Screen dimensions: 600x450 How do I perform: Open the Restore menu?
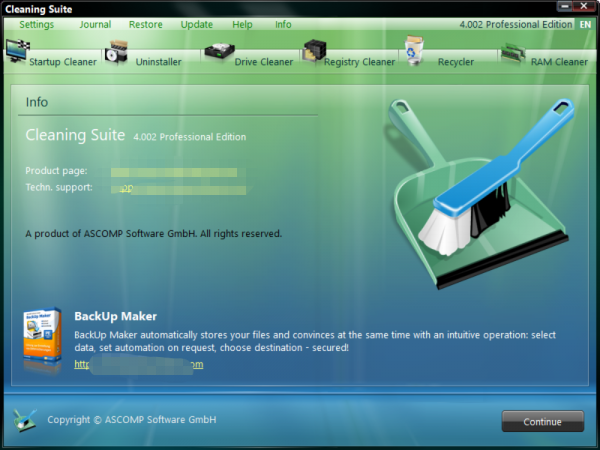point(146,24)
